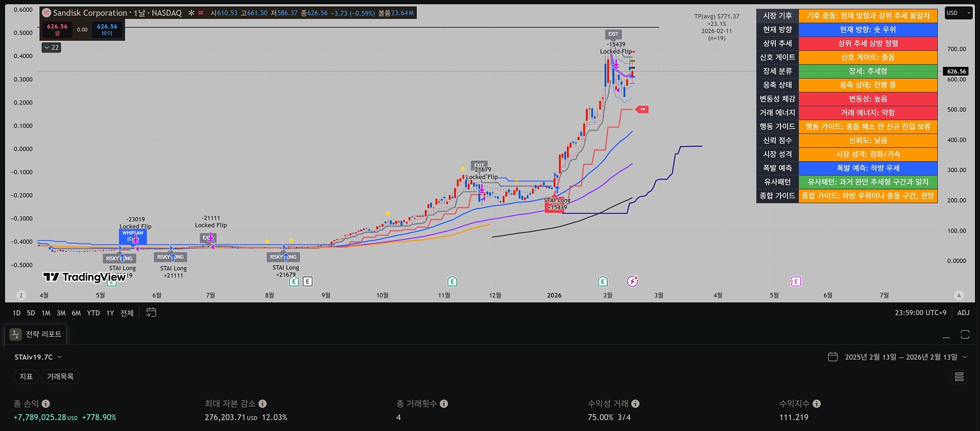
Task: Collapse the indicator legend showing 22
Action: [52, 47]
